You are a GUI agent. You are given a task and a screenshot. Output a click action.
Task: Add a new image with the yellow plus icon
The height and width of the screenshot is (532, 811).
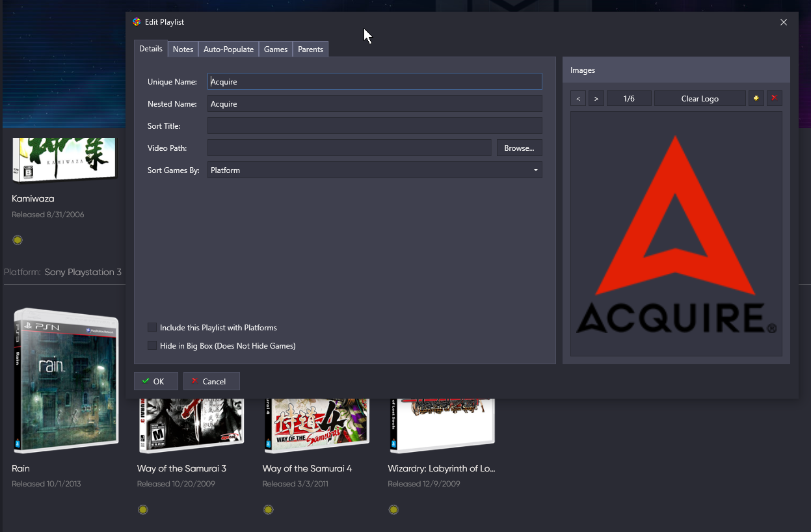[x=756, y=98]
